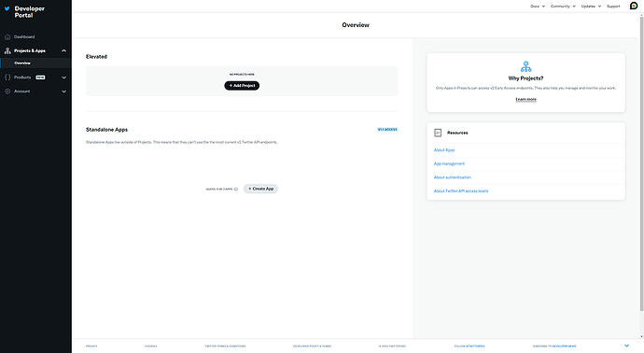Click the Overview page title
This screenshot has height=353, width=644.
pyautogui.click(x=356, y=25)
